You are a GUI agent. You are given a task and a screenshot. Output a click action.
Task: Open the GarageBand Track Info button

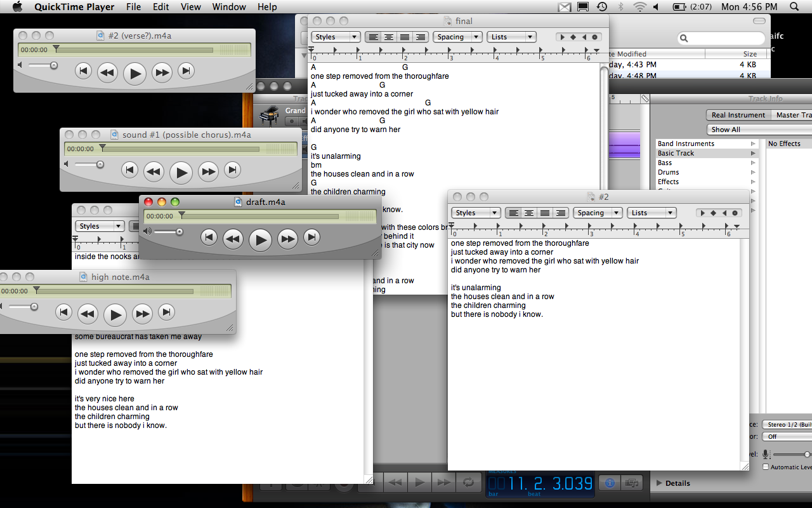point(610,483)
